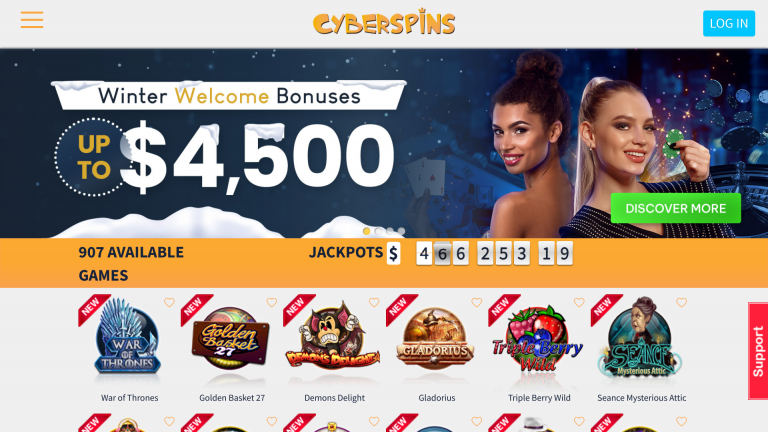Launch Seance Mysterious Attic game icon
The width and height of the screenshot is (768, 432).
[x=640, y=338]
